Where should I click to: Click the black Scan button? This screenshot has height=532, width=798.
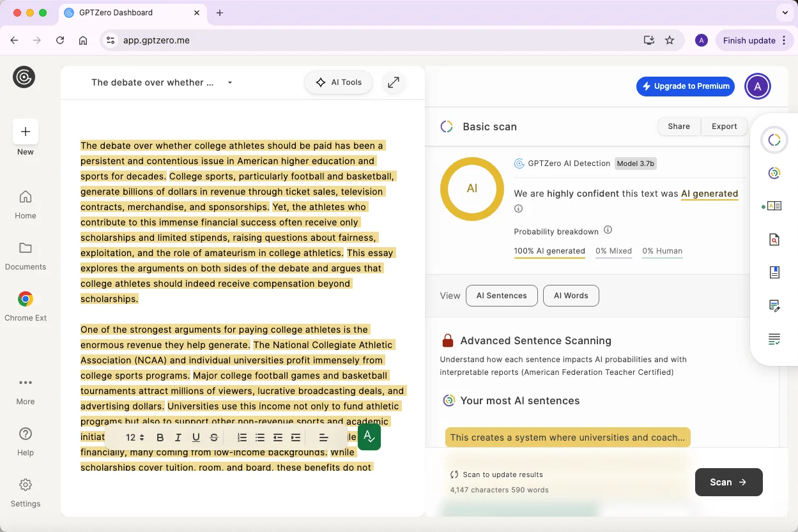(728, 482)
